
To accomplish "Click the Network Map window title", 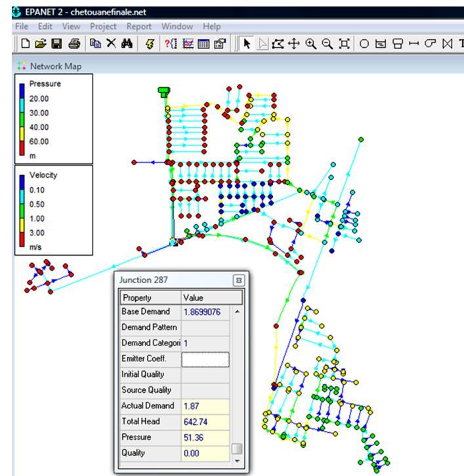I will pos(56,66).
